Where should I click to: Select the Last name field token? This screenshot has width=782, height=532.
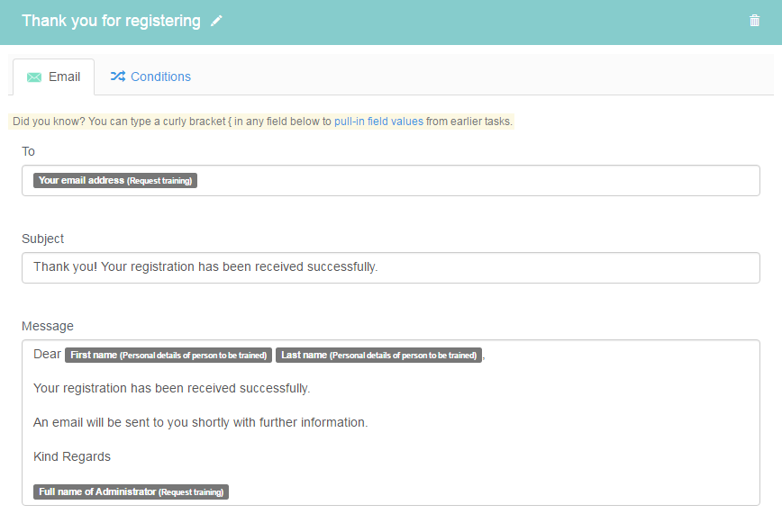378,356
